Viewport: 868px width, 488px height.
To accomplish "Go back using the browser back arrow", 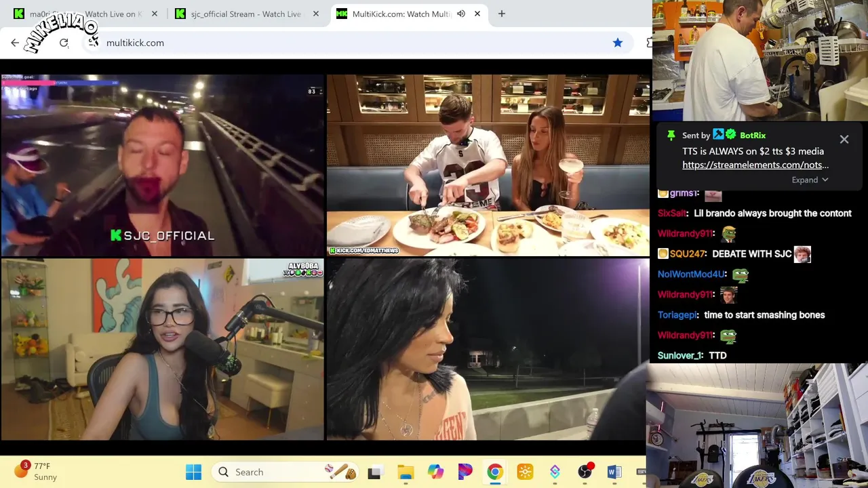I will 15,43.
